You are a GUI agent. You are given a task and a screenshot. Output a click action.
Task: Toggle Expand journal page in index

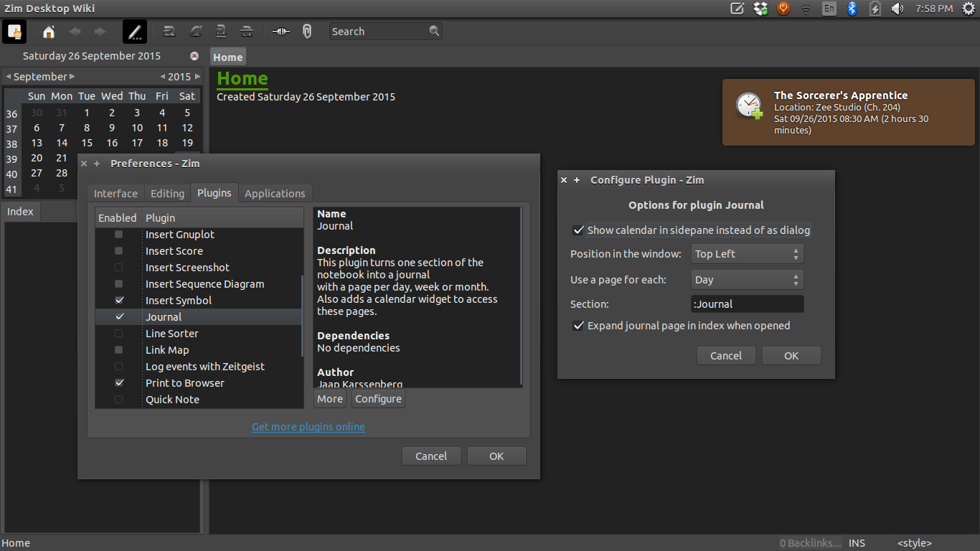click(x=578, y=326)
